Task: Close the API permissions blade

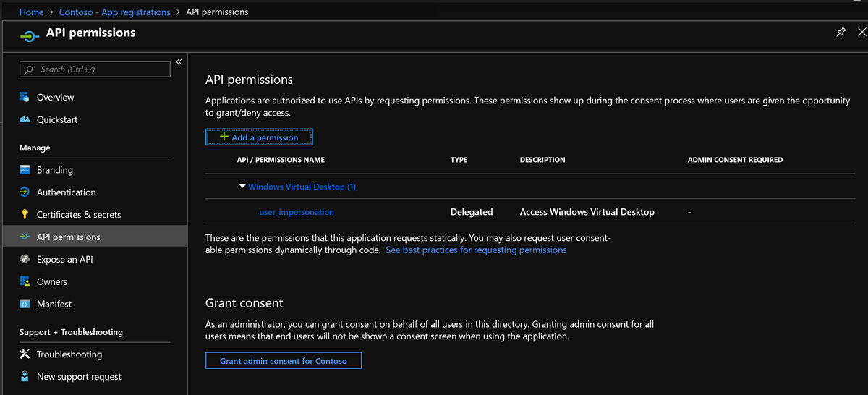Action: point(861,33)
